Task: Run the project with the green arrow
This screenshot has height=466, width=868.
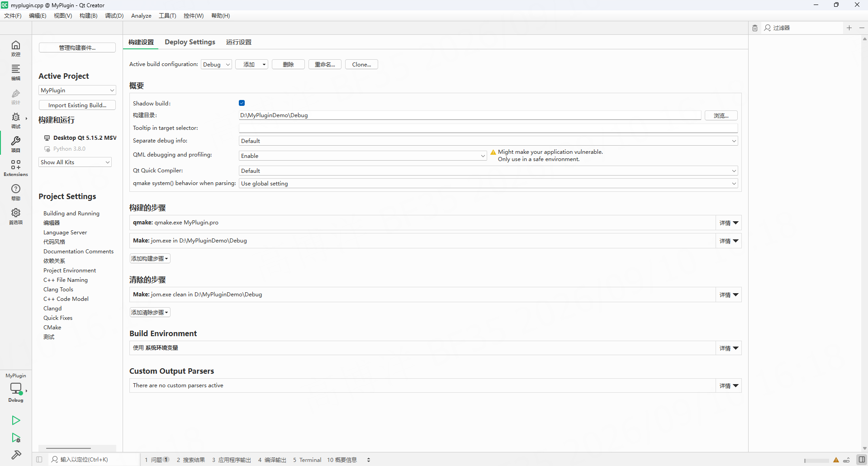Action: [16, 420]
